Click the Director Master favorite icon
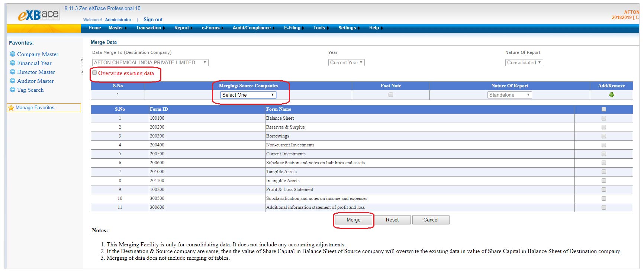 point(13,72)
